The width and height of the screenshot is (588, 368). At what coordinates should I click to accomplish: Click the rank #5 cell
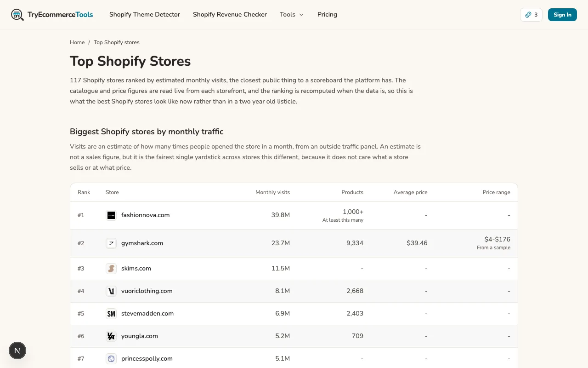81,314
